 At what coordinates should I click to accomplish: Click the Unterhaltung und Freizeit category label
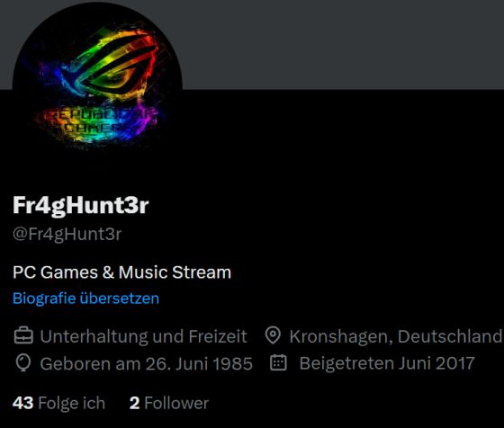143,336
